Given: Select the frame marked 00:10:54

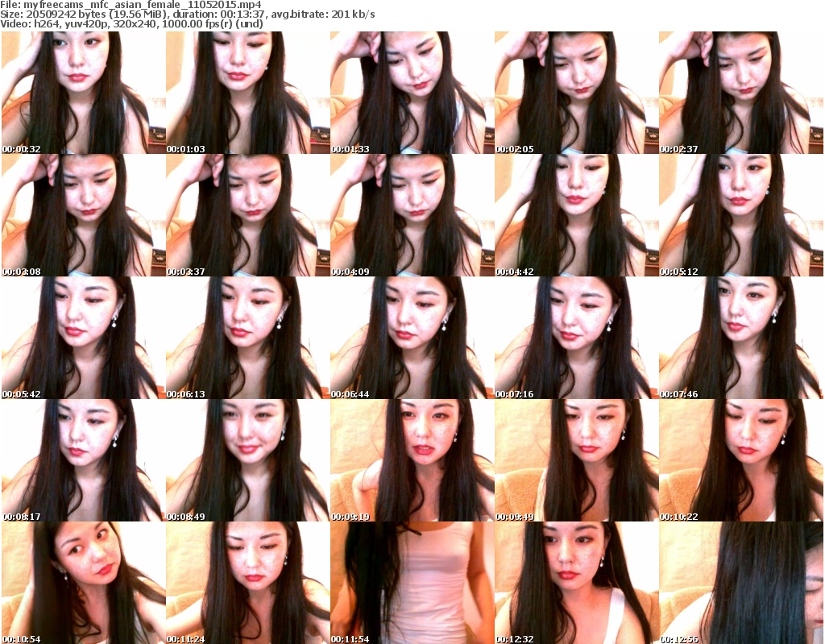Looking at the screenshot, I should pos(82,583).
